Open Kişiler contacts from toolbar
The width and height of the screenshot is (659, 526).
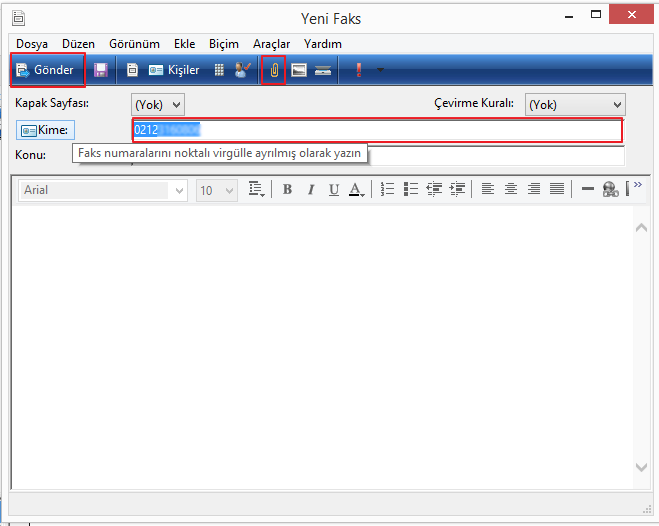pyautogui.click(x=174, y=70)
